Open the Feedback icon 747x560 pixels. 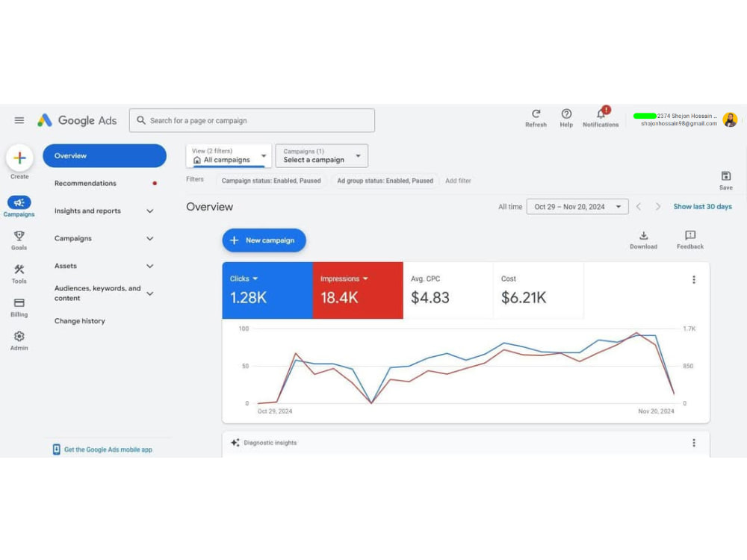click(x=689, y=235)
